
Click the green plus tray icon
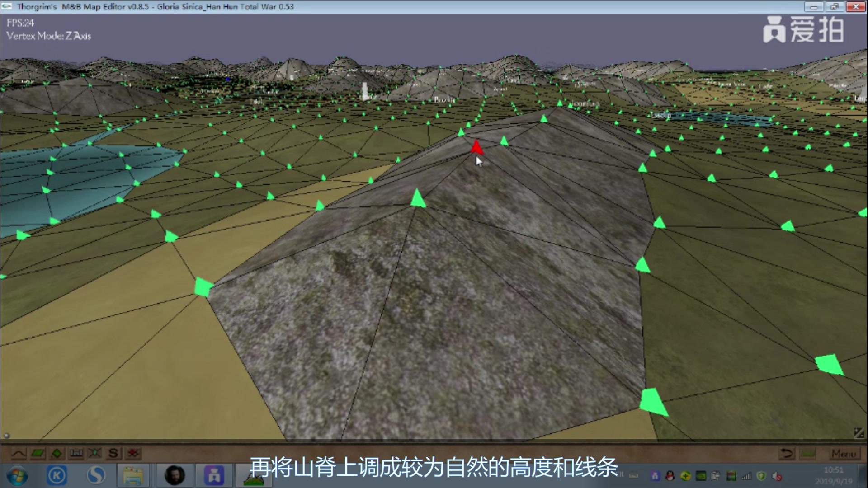point(685,476)
